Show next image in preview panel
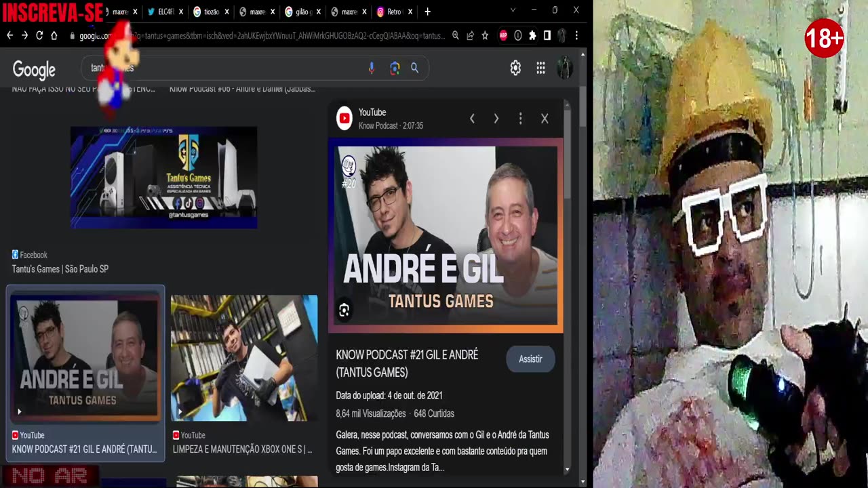This screenshot has width=868, height=488. click(496, 119)
